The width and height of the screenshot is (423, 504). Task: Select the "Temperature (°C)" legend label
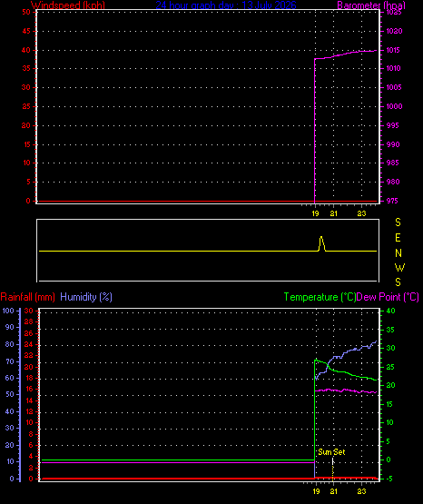320,297
